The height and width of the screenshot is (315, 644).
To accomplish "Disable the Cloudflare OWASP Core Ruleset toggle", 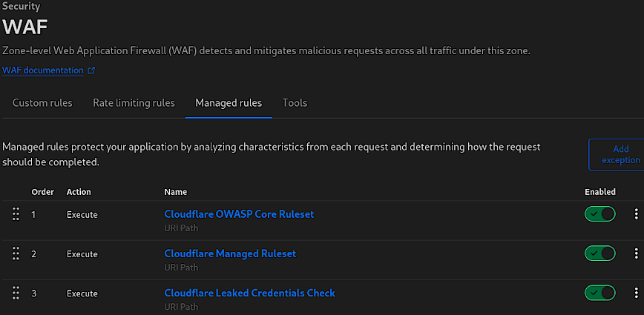I will point(600,214).
